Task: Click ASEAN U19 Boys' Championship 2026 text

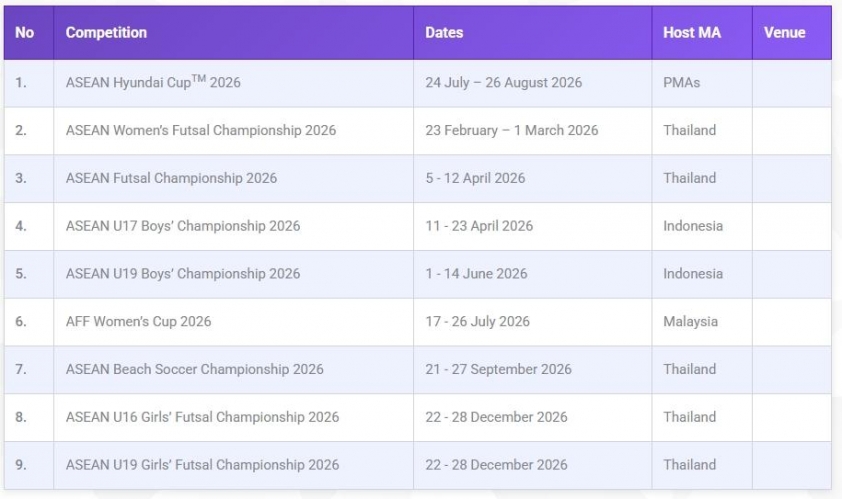Action: click(x=183, y=274)
